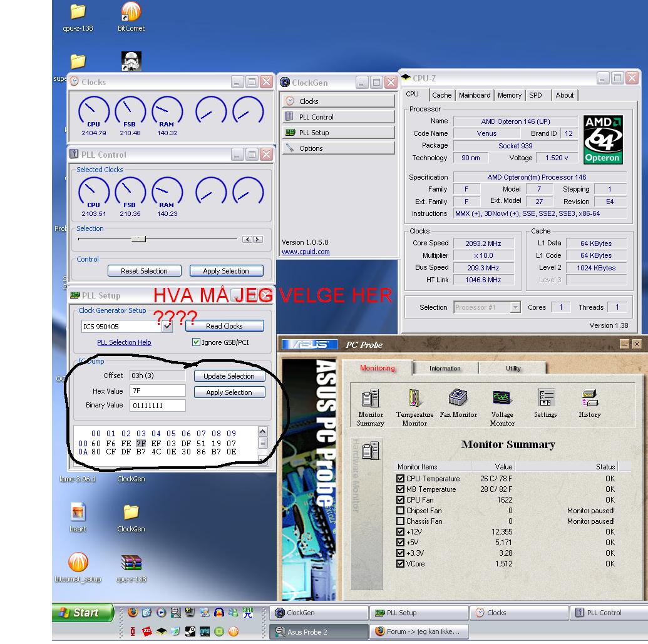Open the Utility tab in PC Probe

click(x=513, y=368)
